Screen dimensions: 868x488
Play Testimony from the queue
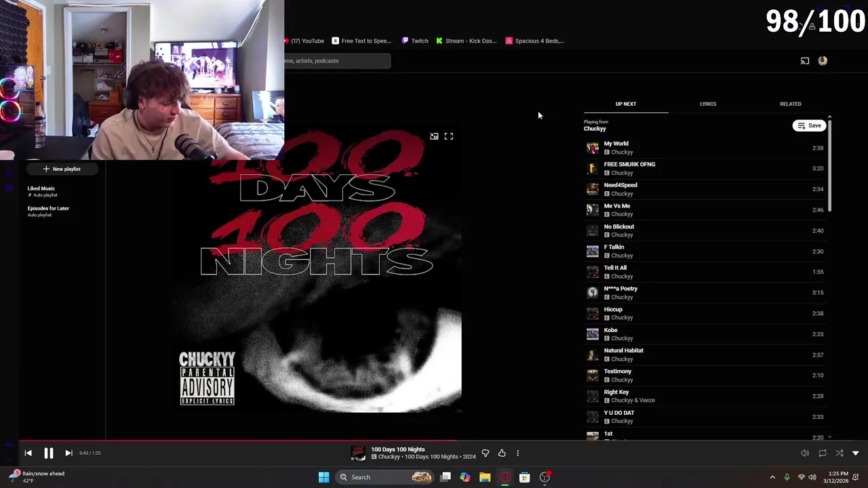coord(705,375)
